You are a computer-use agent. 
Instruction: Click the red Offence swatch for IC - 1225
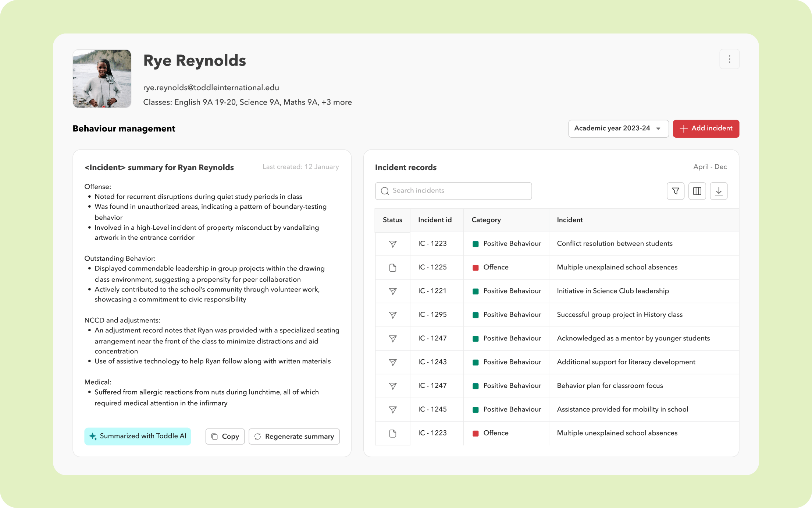pyautogui.click(x=476, y=268)
